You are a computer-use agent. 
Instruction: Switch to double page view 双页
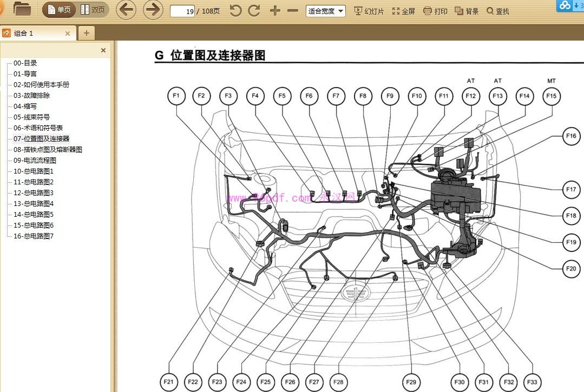93,10
